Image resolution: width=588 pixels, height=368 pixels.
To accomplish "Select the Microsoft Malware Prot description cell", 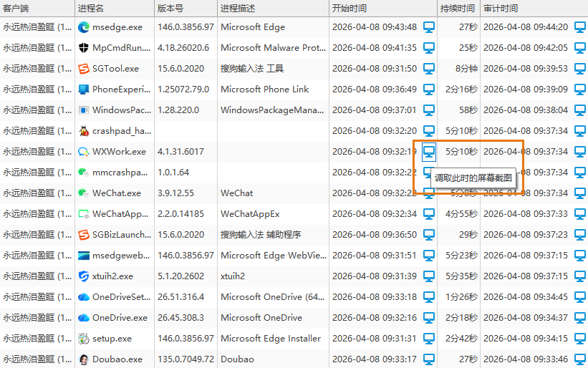I will point(274,47).
